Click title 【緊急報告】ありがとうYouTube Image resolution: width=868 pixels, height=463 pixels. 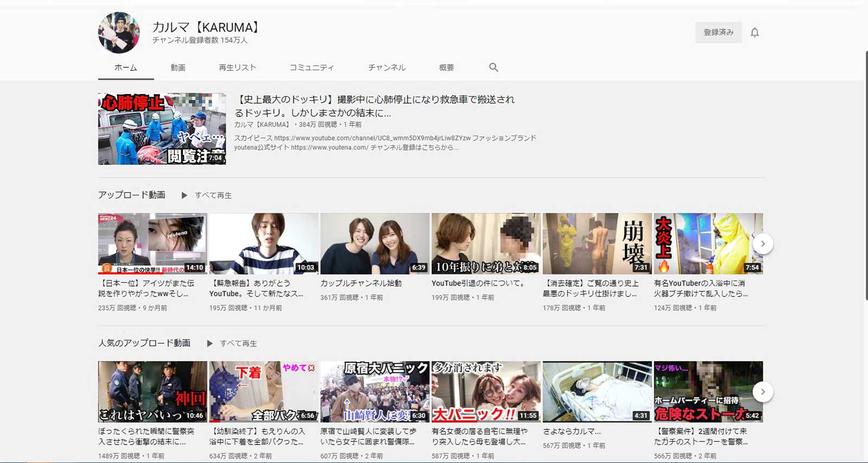257,288
